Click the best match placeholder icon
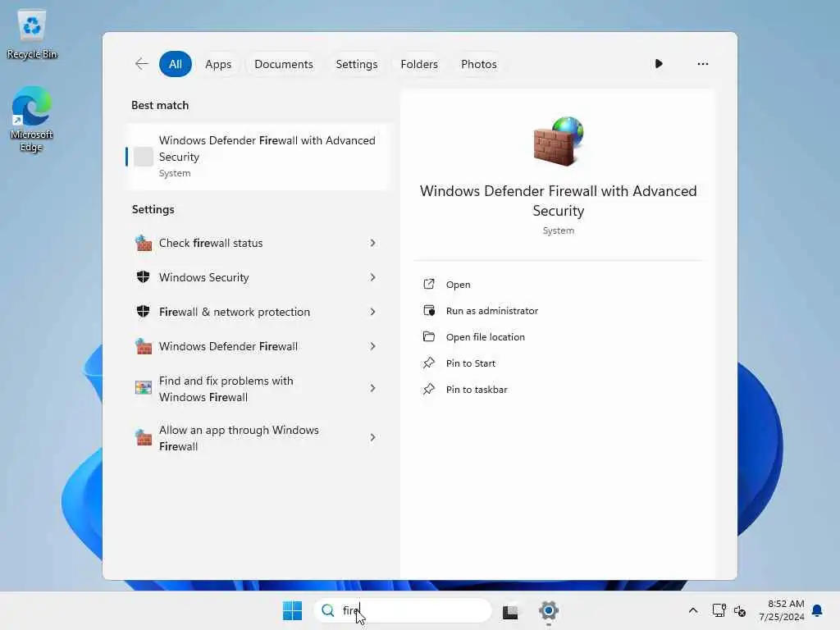This screenshot has height=630, width=840. [x=143, y=157]
